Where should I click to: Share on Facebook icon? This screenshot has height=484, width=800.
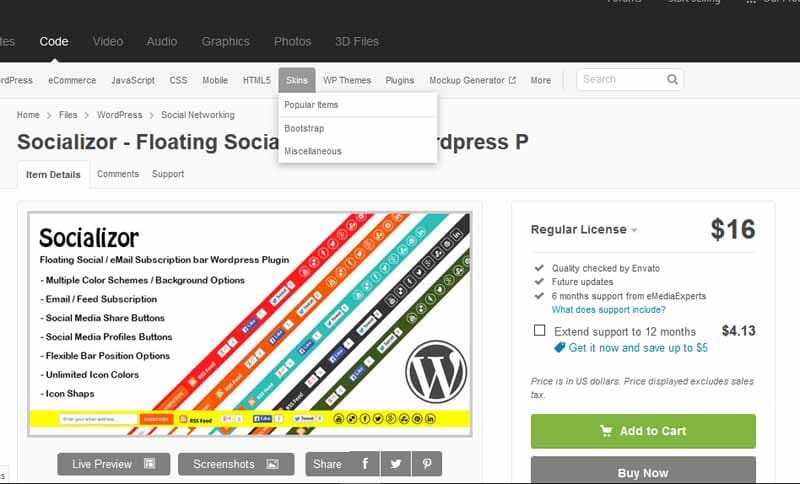pyautogui.click(x=365, y=464)
